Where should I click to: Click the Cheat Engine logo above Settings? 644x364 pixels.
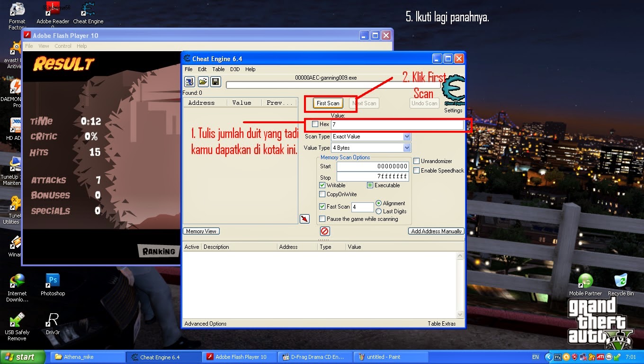(453, 90)
